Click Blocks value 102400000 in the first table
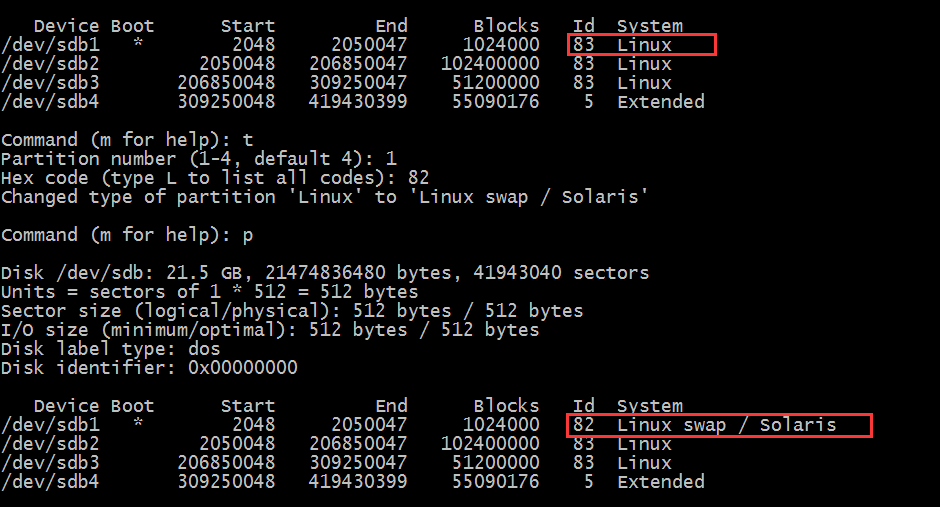 [490, 64]
